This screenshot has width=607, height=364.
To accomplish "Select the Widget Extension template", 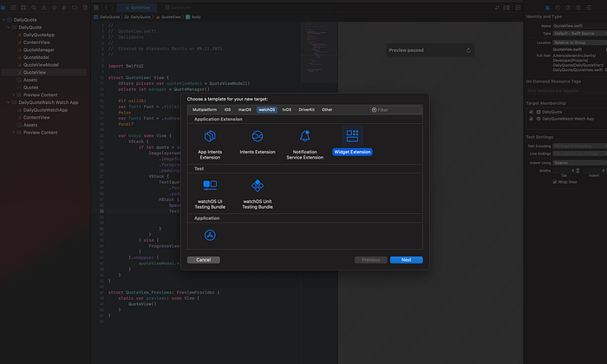I will click(352, 140).
